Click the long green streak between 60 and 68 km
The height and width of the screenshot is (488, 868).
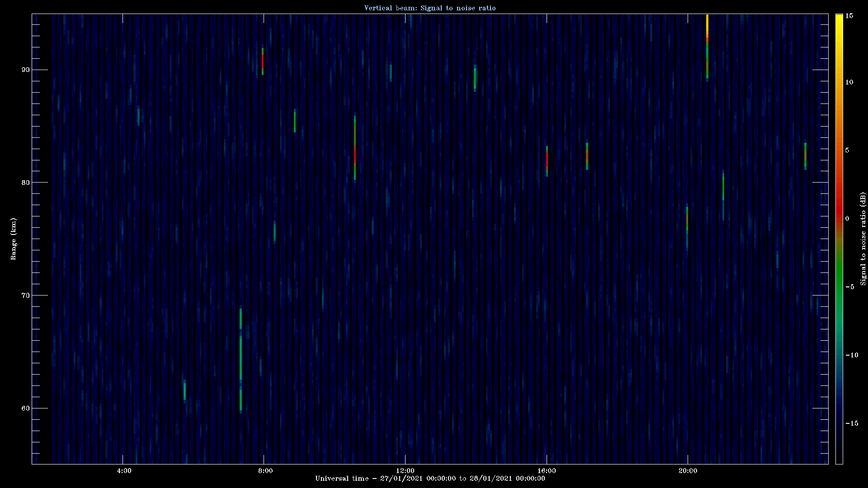[x=241, y=360]
